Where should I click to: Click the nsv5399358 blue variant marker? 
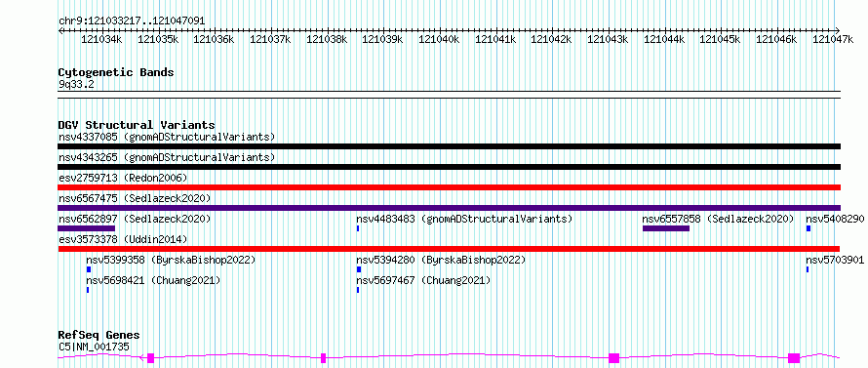pyautogui.click(x=89, y=269)
